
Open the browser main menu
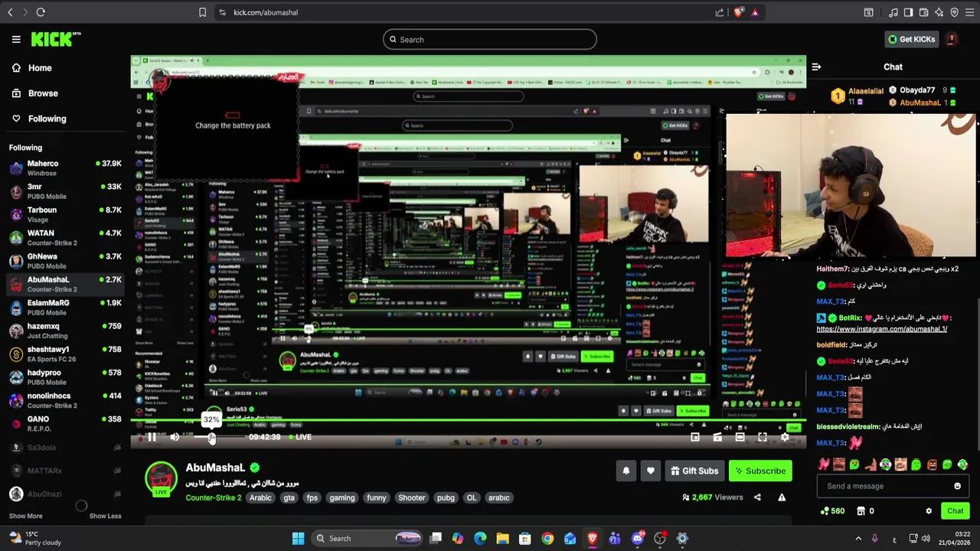[x=969, y=12]
